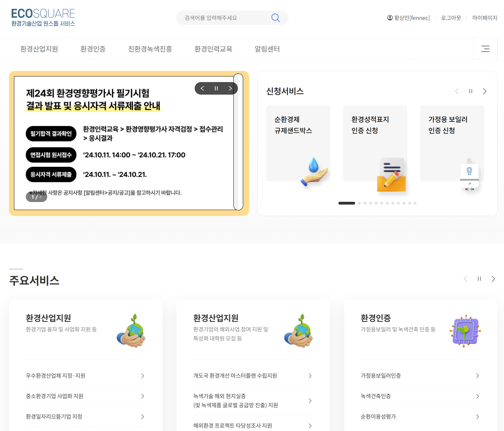The width and height of the screenshot is (504, 431).
Task: Go to the next banner slide arrow
Action: (230, 88)
